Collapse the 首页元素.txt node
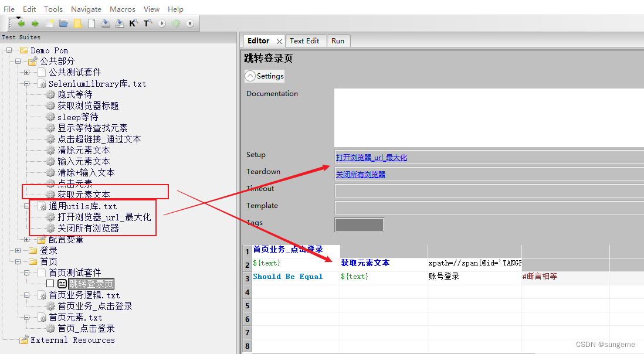The height and width of the screenshot is (354, 644). coord(27,318)
